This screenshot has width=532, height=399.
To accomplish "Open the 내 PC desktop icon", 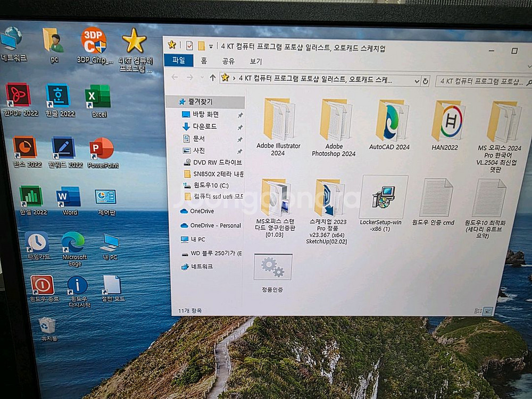I will tap(110, 247).
